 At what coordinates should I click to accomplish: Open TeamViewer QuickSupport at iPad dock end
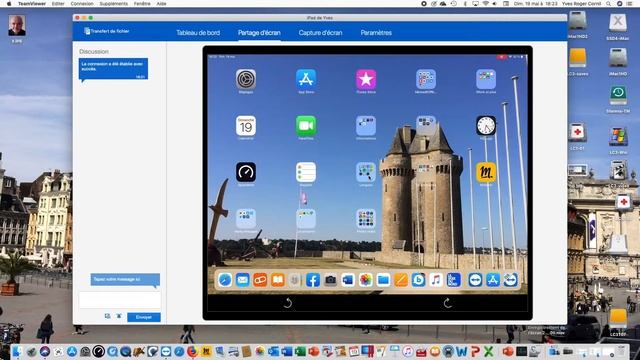click(x=510, y=280)
